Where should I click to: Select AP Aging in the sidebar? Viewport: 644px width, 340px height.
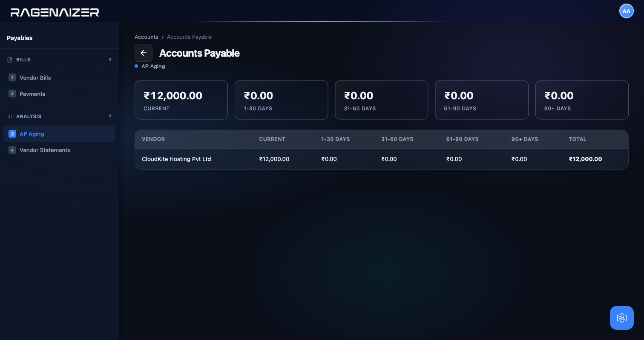click(59, 134)
